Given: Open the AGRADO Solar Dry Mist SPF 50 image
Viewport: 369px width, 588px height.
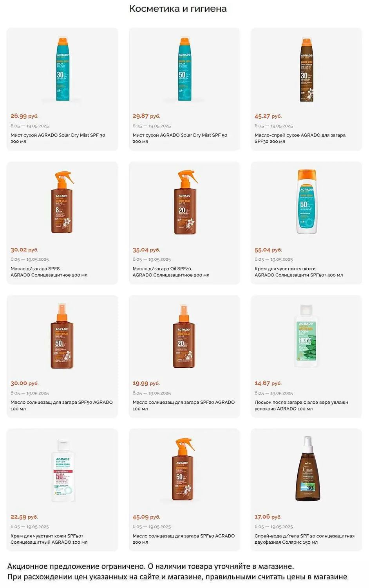Looking at the screenshot, I should coord(184,69).
